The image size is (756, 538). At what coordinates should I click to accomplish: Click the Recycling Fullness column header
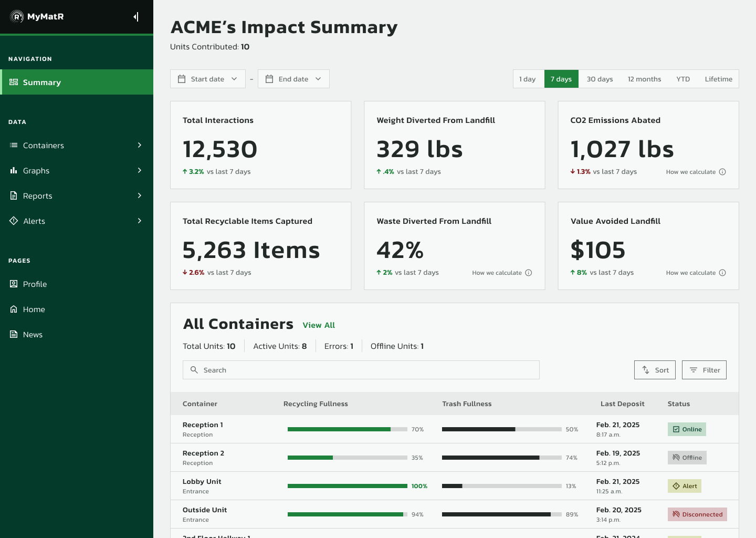click(316, 403)
